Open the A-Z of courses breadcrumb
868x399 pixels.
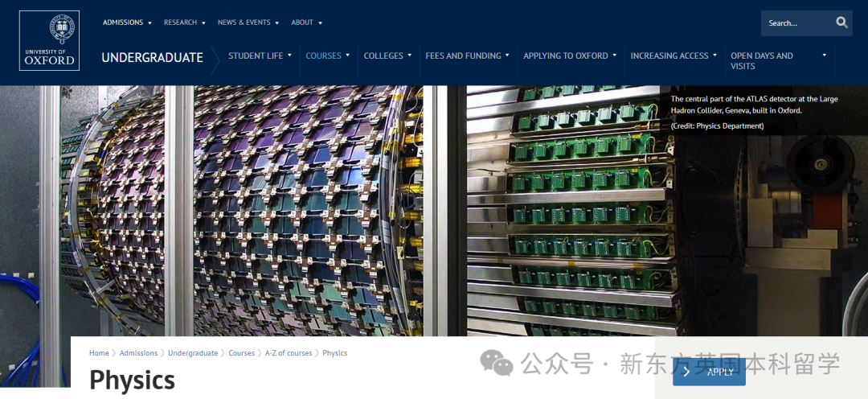(289, 353)
